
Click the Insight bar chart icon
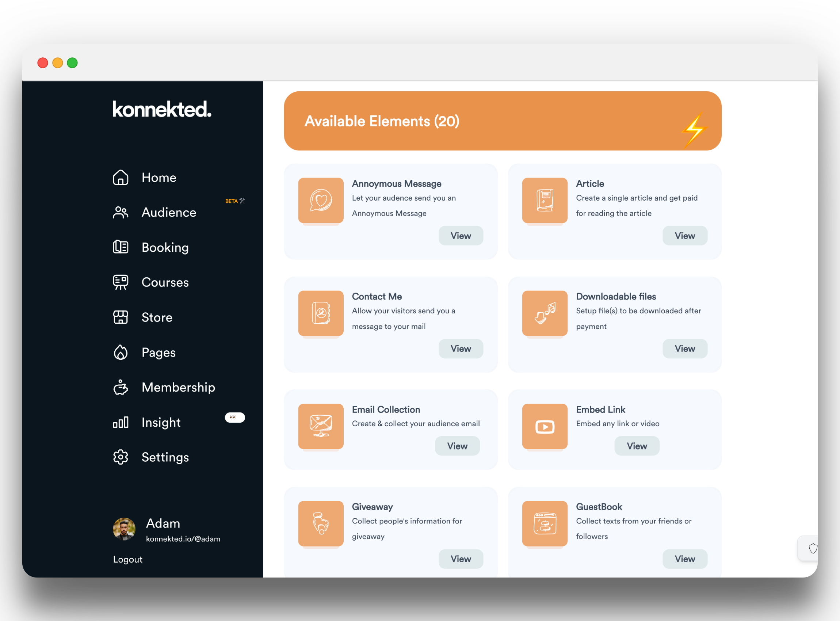[x=121, y=422]
